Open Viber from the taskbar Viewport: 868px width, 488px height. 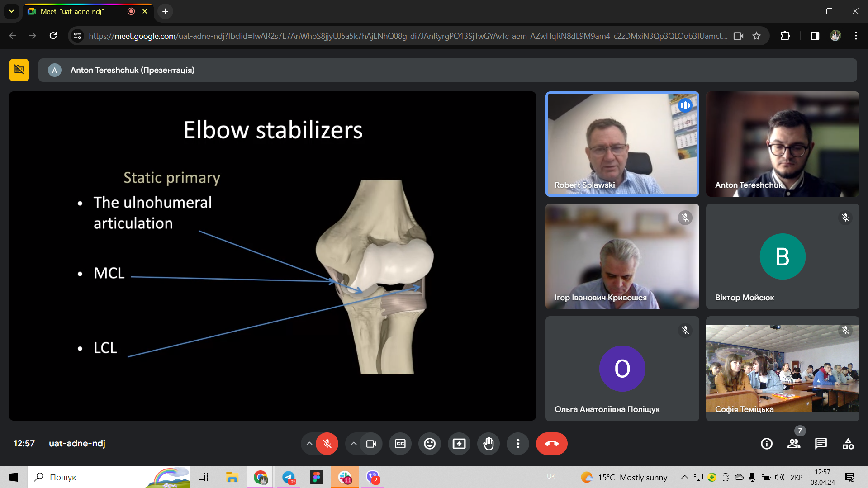pos(373,477)
